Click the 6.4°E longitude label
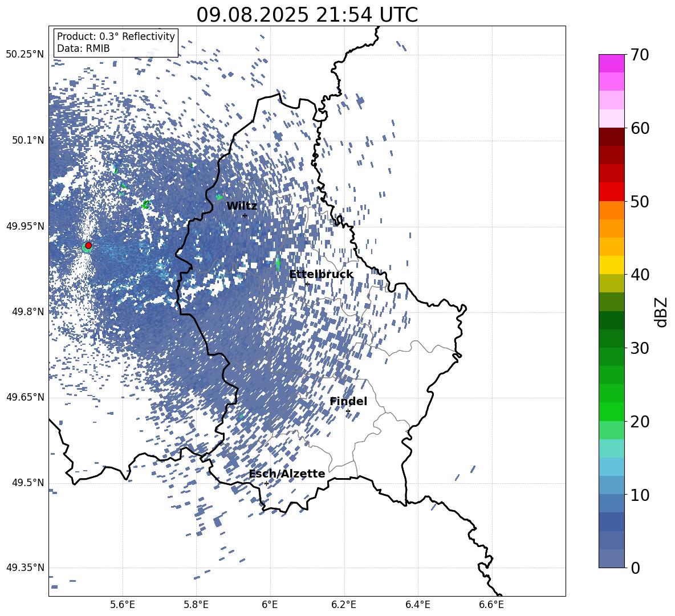The width and height of the screenshot is (675, 616). point(417,605)
